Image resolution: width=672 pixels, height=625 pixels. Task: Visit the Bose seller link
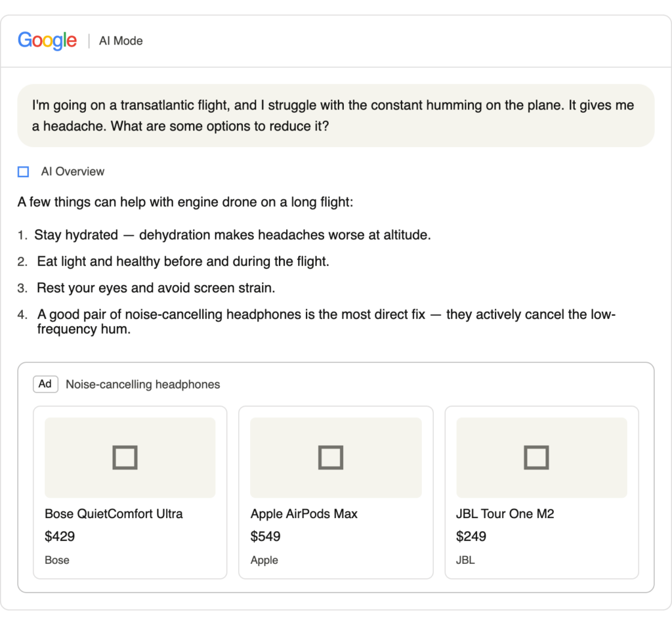57,560
